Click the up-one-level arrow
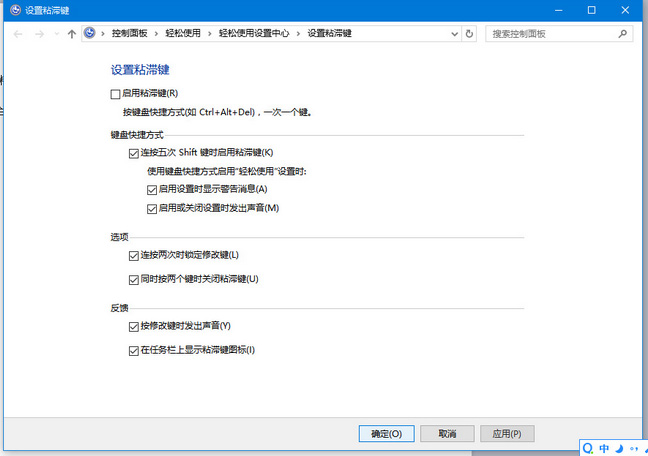648x456 pixels. click(x=71, y=33)
